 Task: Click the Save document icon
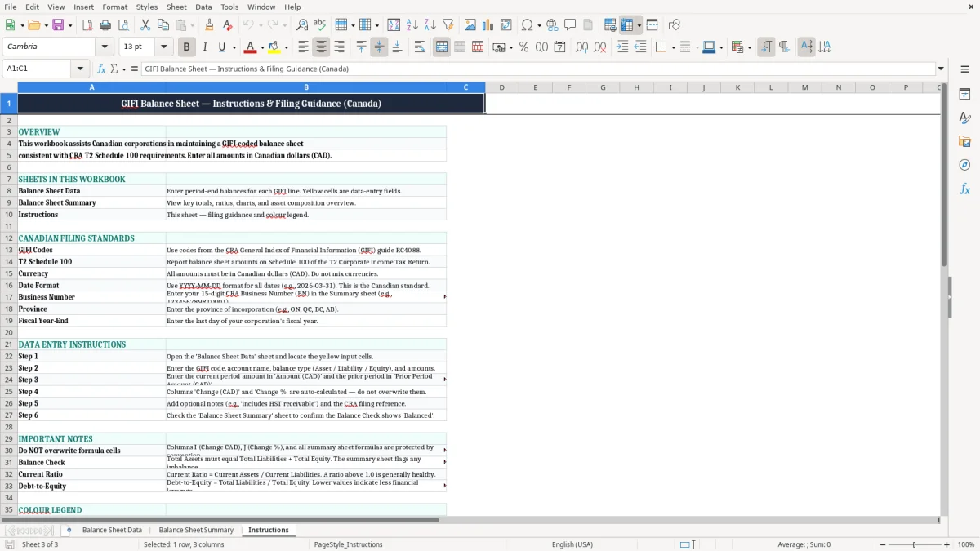coord(59,25)
